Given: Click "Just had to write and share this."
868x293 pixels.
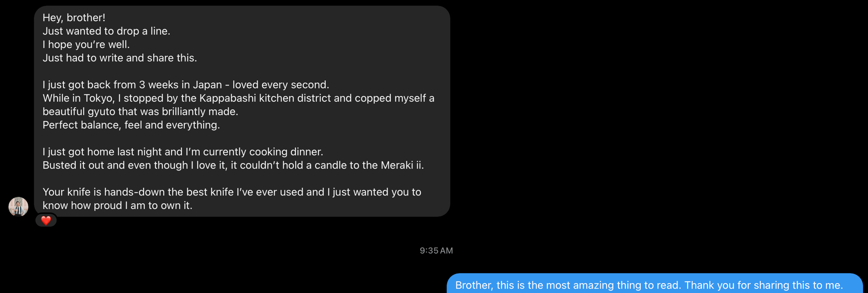Looking at the screenshot, I should 120,58.
